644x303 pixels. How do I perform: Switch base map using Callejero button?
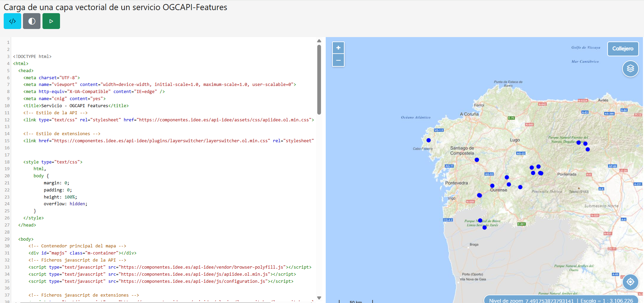[x=623, y=49]
